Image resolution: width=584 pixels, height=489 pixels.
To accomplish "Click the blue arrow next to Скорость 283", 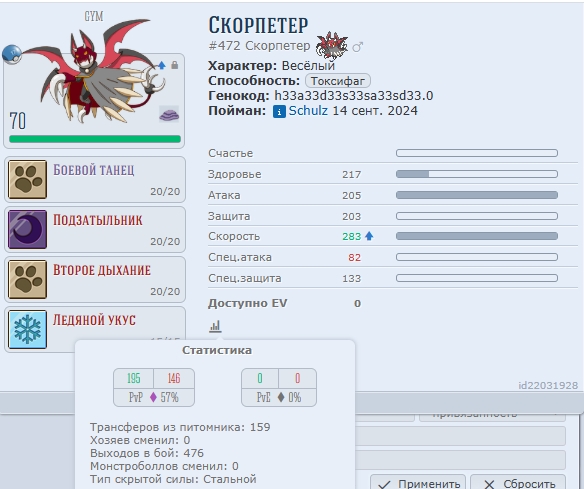I will (369, 236).
